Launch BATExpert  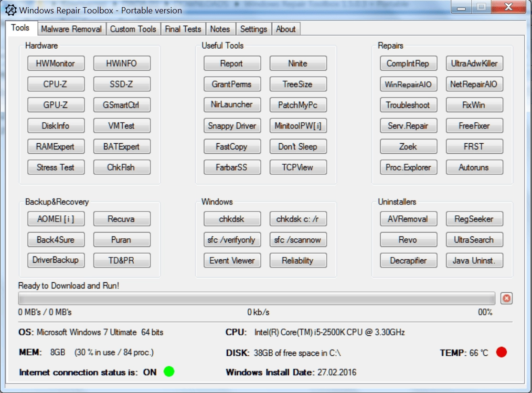pyautogui.click(x=122, y=147)
